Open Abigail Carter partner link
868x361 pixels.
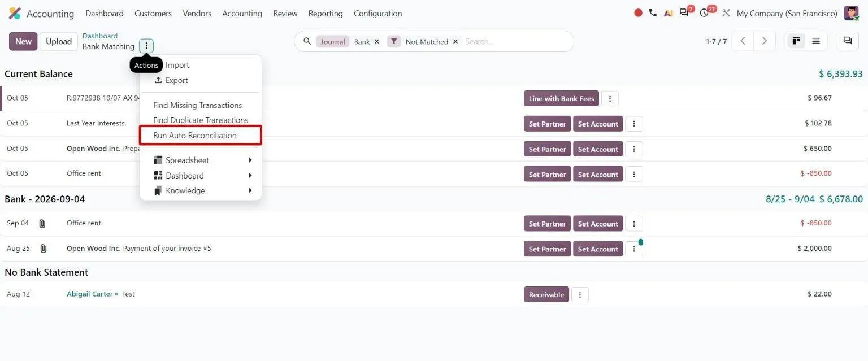pos(89,294)
